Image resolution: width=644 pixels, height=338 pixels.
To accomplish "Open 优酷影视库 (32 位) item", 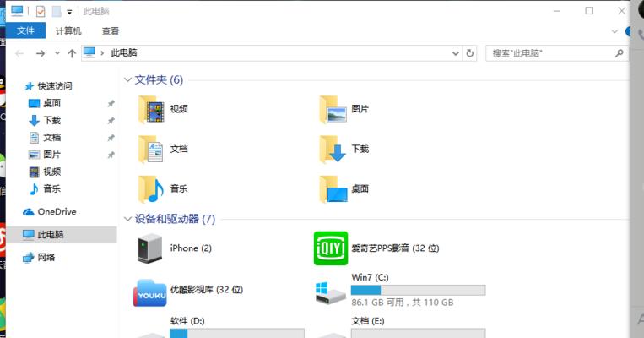I will [188, 292].
